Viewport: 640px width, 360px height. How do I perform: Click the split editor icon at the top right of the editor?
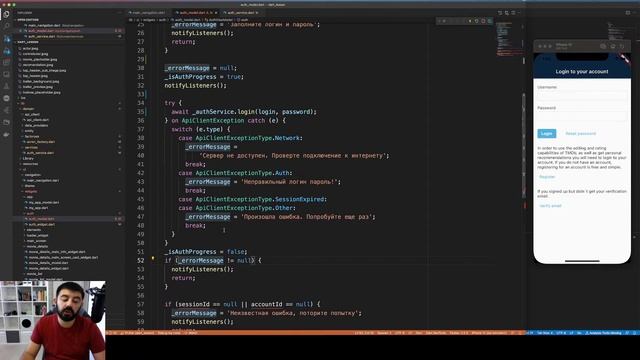pos(513,13)
